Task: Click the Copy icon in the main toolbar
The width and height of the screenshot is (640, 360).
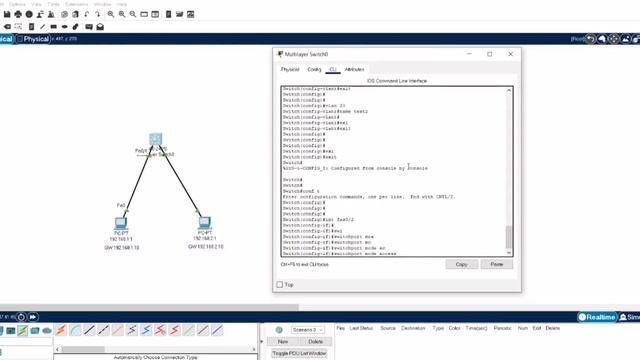Action: (64, 14)
